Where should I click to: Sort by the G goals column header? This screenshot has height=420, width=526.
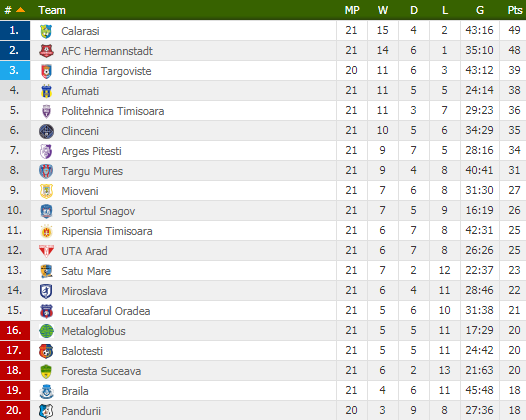point(480,10)
